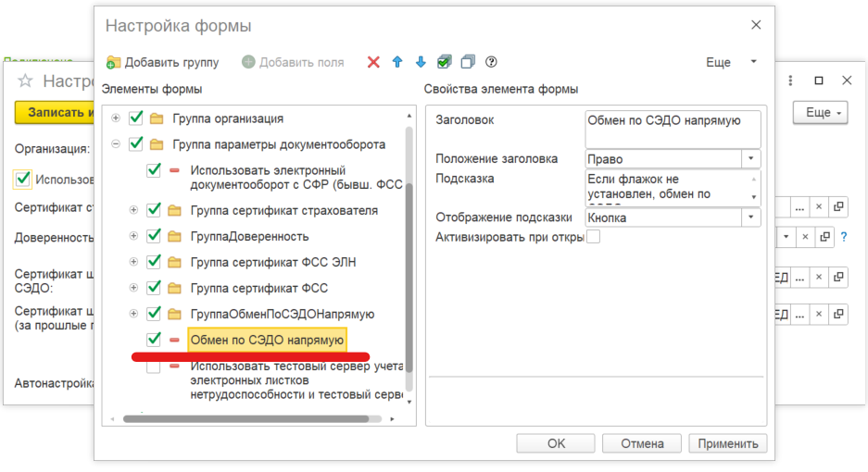Uncheck the Группа параметры документооборота checkbox
Viewport: 868px width, 472px height.
(135, 143)
